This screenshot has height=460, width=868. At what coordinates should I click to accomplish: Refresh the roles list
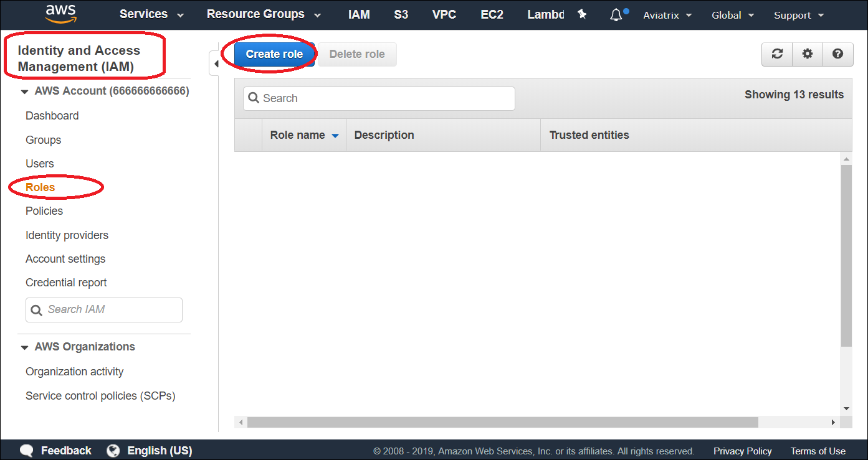pyautogui.click(x=776, y=54)
